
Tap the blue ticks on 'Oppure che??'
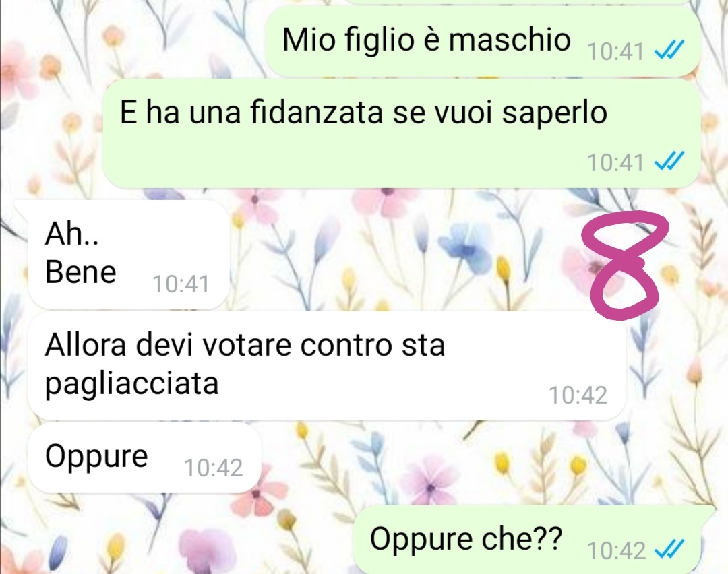click(669, 550)
